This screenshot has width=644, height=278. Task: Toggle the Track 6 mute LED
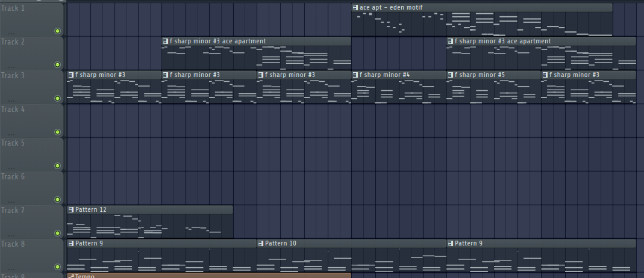click(x=57, y=200)
